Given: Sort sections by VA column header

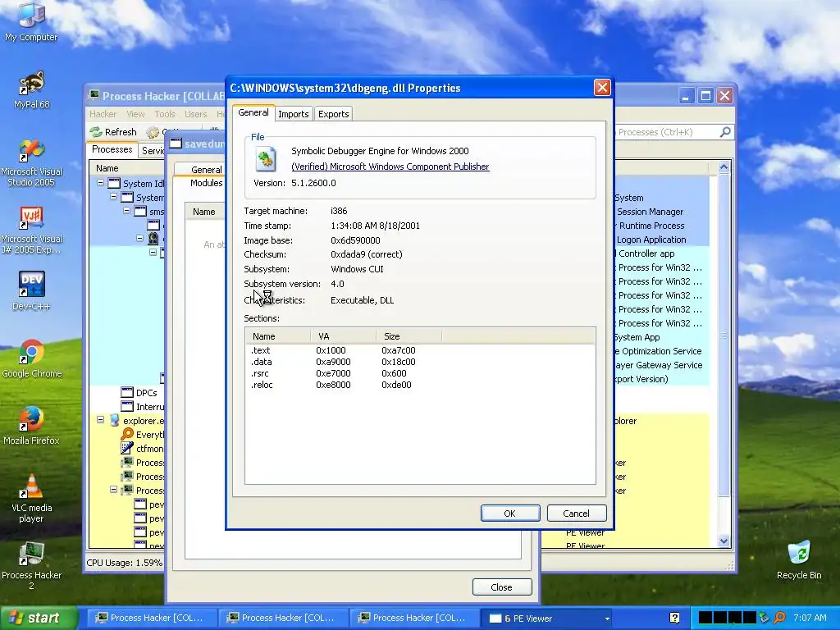Looking at the screenshot, I should (343, 336).
